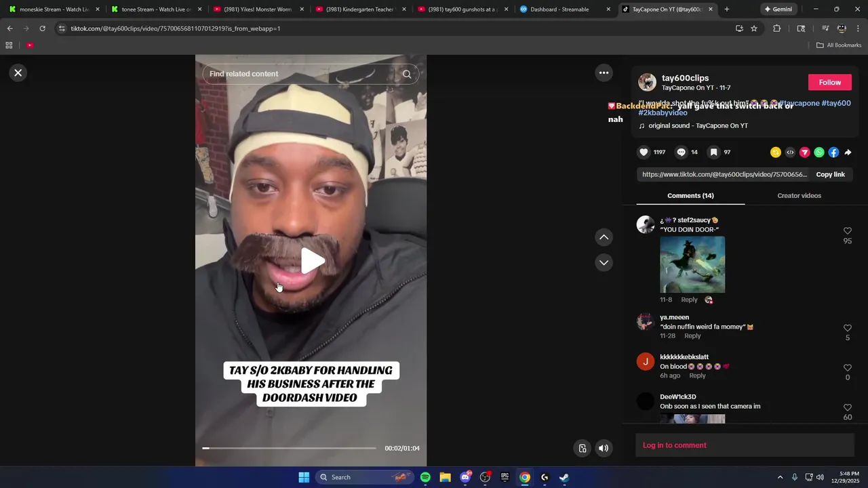Screen dimensions: 868x488
Task: Reply to kkkkkkkebkslatt's comment
Action: [697, 375]
